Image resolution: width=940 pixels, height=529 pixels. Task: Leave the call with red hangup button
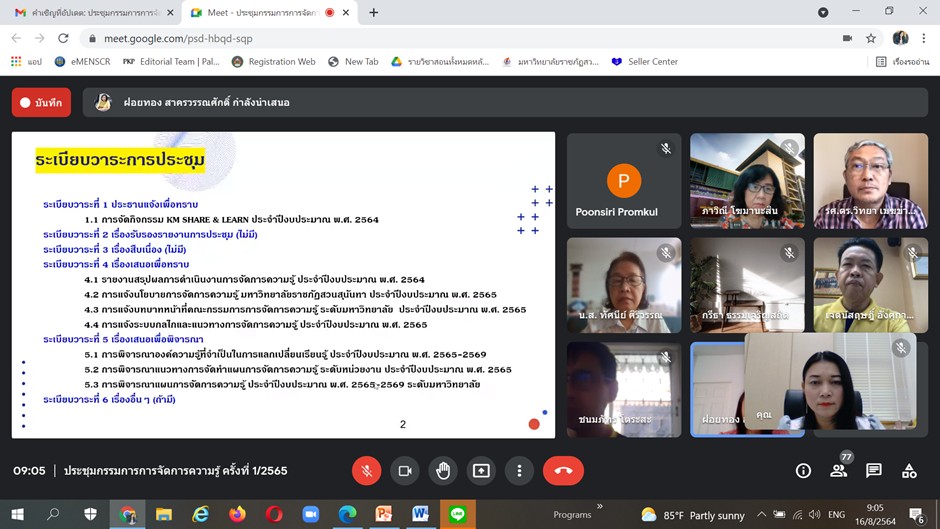pyautogui.click(x=563, y=471)
